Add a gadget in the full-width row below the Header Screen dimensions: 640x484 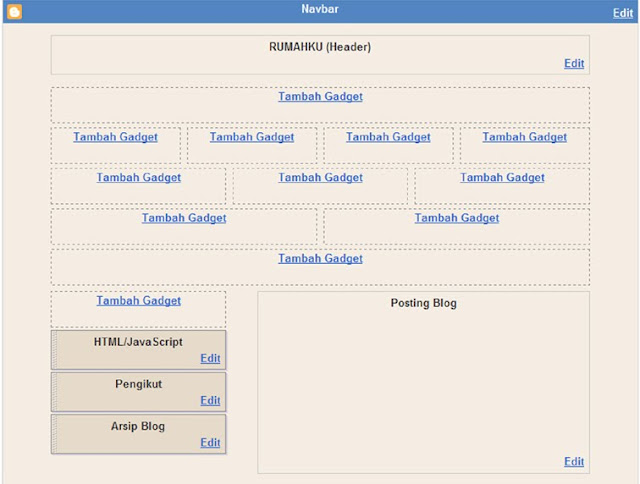(320, 96)
